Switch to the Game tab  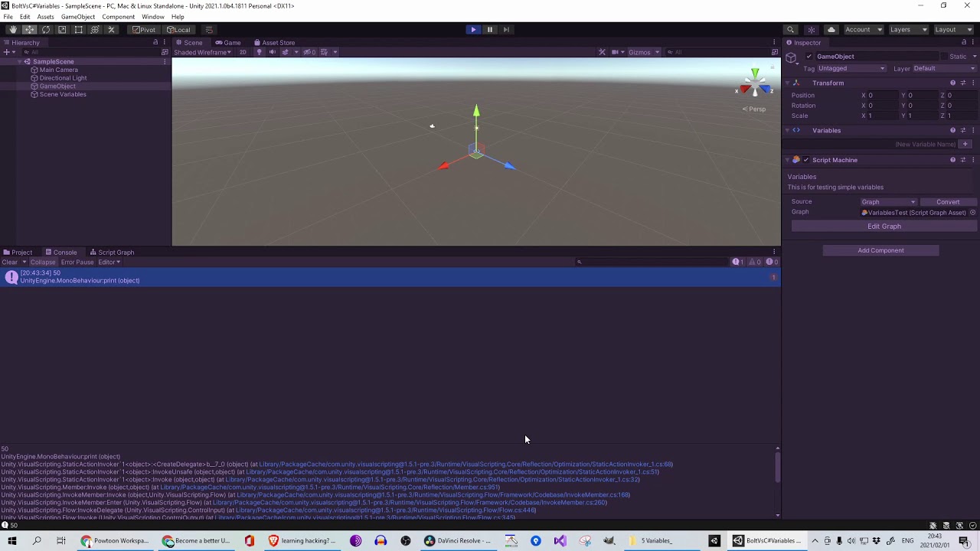click(x=227, y=42)
